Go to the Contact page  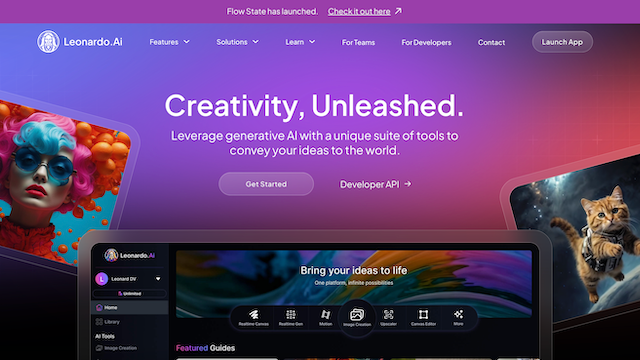(491, 42)
